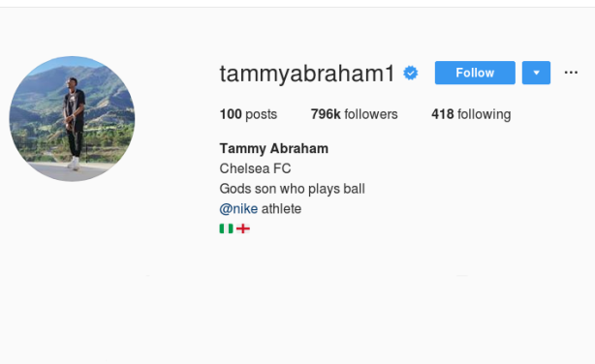Screen dimensions: 595x364
Task: Click the 100 posts count
Action: point(248,114)
